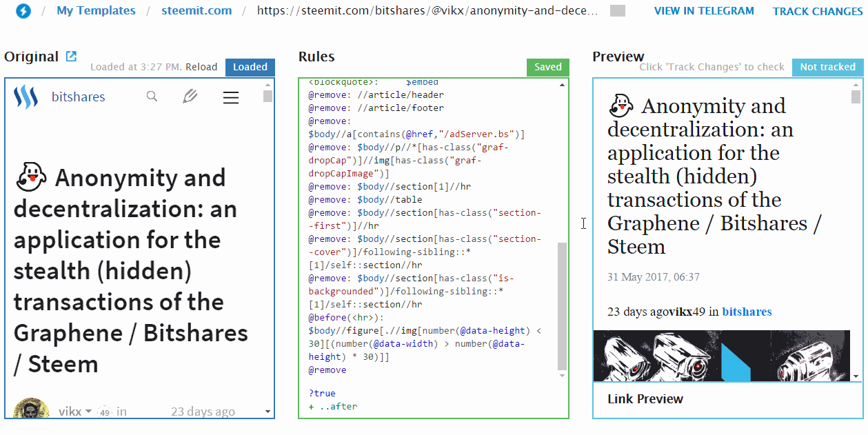Click Preview pane scroll-down arrow
This screenshot has width=868, height=435.
(x=856, y=376)
